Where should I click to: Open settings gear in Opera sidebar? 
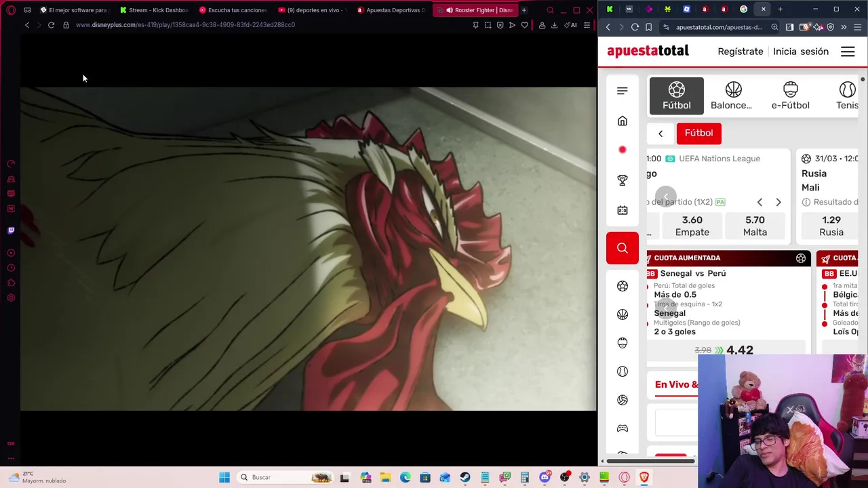click(11, 298)
